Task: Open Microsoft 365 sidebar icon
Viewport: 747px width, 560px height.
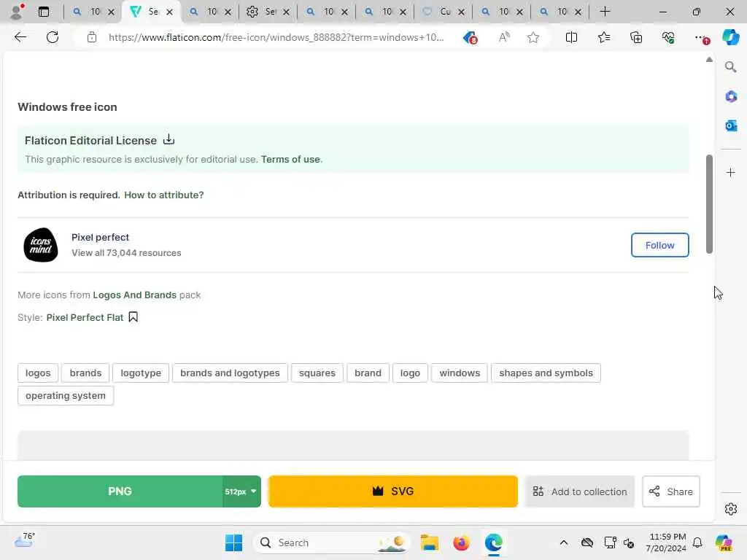Action: coord(731,97)
